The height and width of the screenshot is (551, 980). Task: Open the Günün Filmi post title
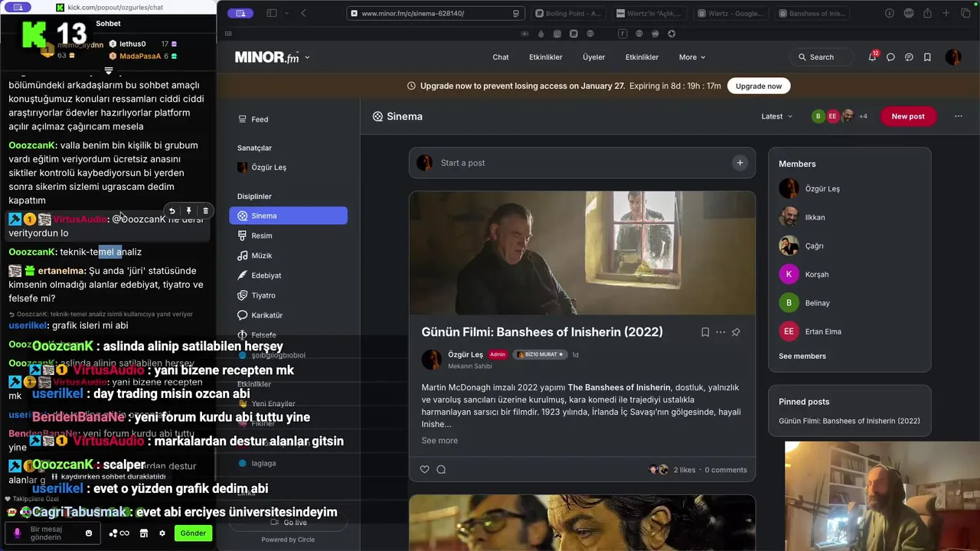click(542, 332)
